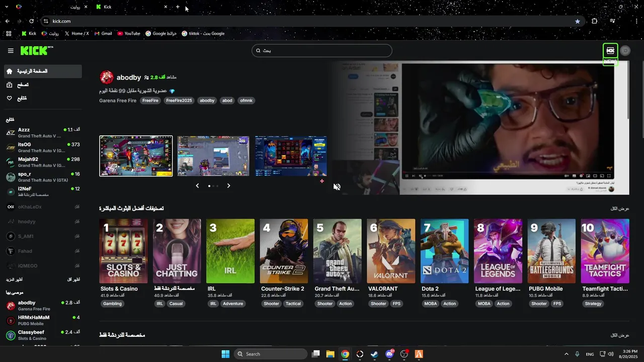Expand followed channels list in sidebar
This screenshot has width=644, height=362.
click(14, 279)
